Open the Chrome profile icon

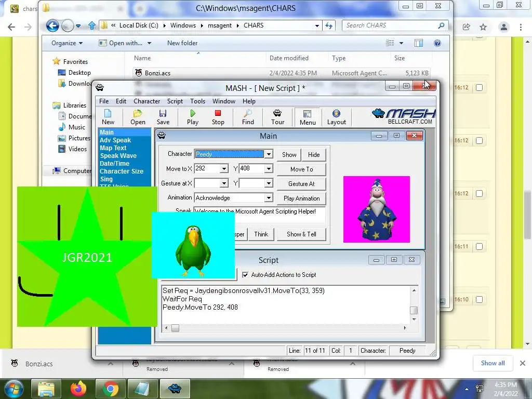click(x=504, y=27)
